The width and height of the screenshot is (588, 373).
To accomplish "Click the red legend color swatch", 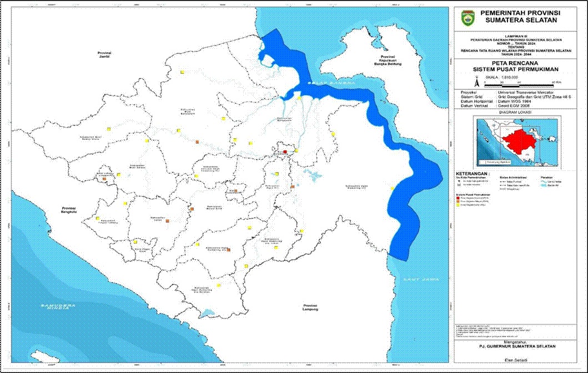I will (458, 198).
